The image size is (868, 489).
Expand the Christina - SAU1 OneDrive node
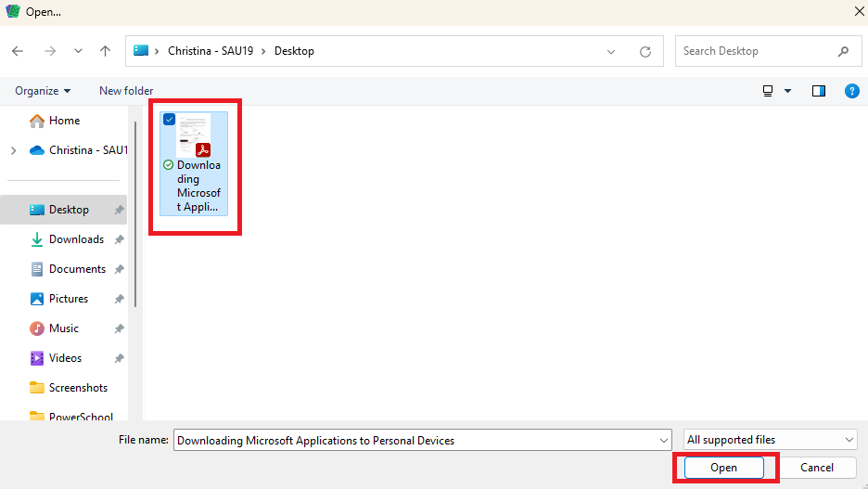tap(13, 150)
